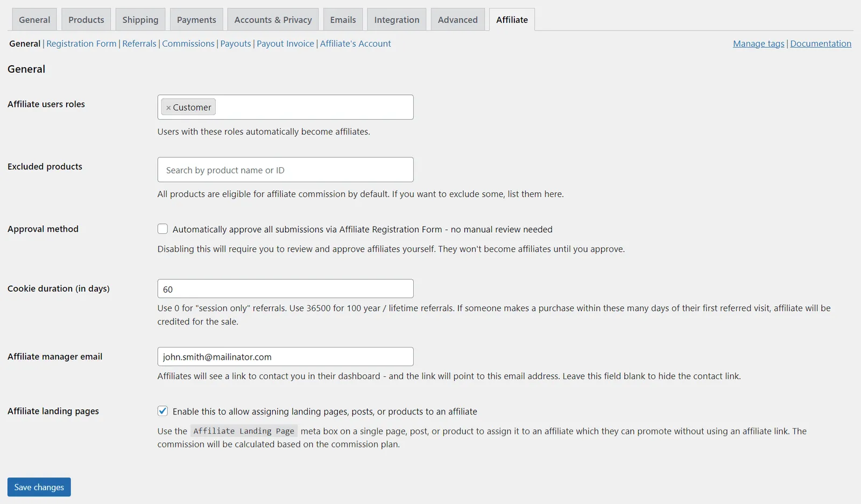Toggle the Affiliate landing pages checkbox
This screenshot has height=504, width=861.
click(x=163, y=411)
